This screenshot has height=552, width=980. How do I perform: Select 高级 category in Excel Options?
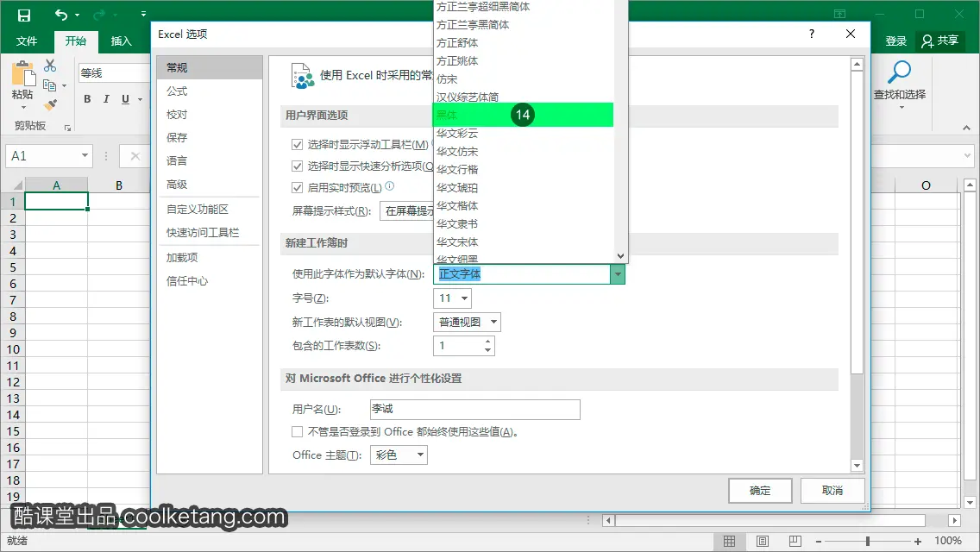click(x=210, y=185)
